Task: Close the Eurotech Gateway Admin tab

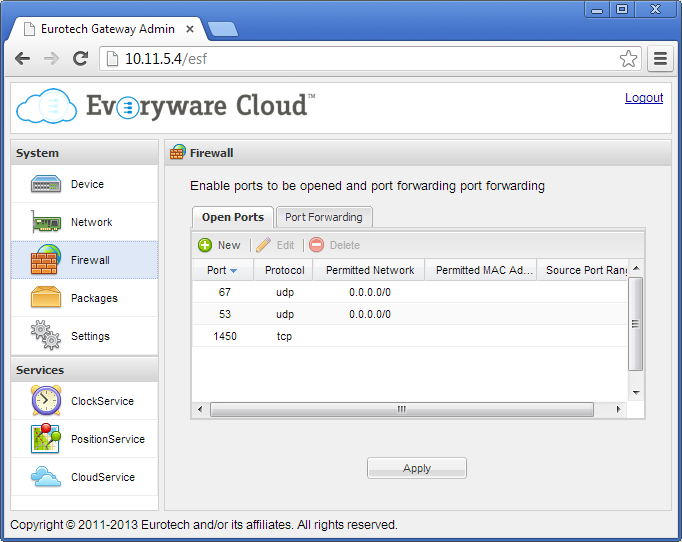Action: pyautogui.click(x=190, y=29)
